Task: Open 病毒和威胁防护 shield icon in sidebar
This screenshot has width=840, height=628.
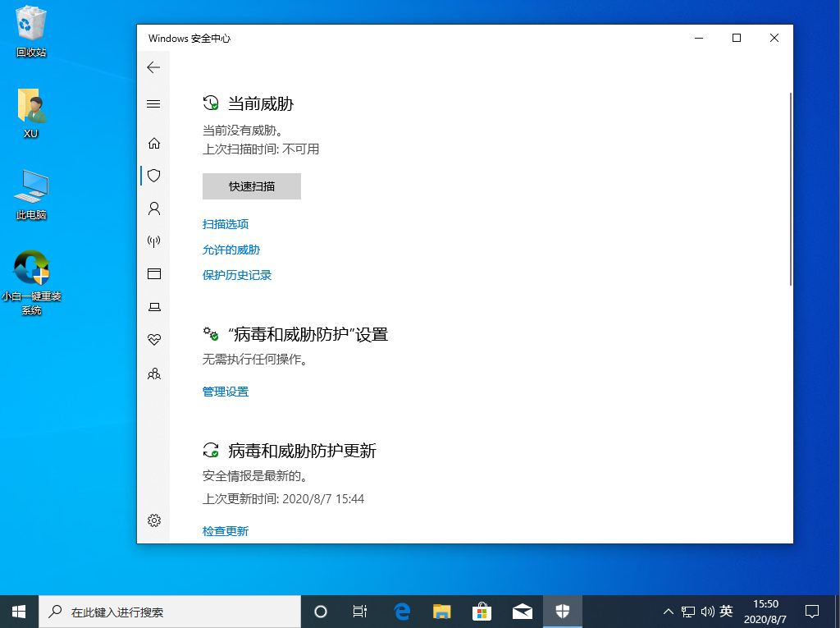Action: click(x=153, y=175)
